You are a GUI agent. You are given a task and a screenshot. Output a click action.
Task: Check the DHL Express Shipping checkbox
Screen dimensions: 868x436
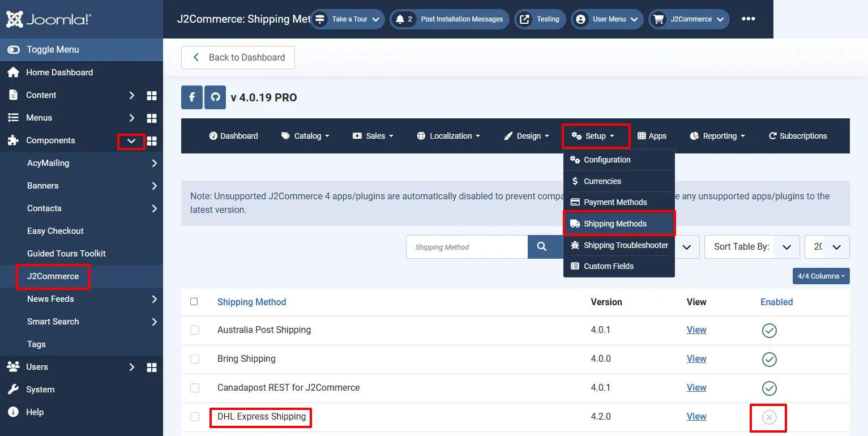195,417
